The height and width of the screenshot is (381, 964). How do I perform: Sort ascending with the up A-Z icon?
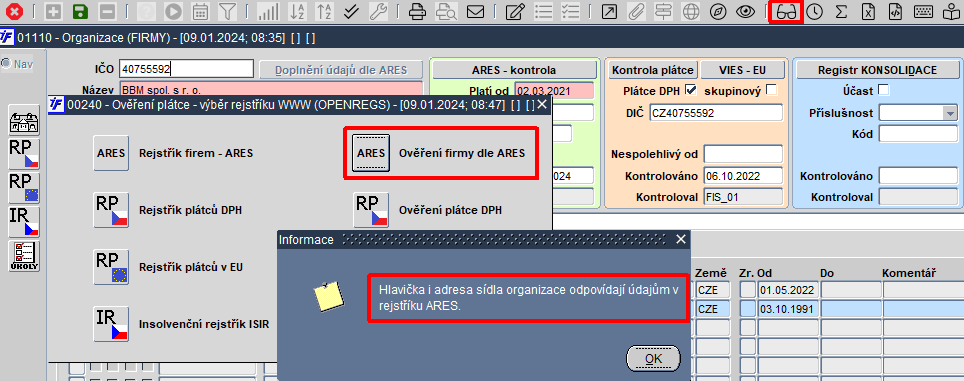[x=324, y=11]
